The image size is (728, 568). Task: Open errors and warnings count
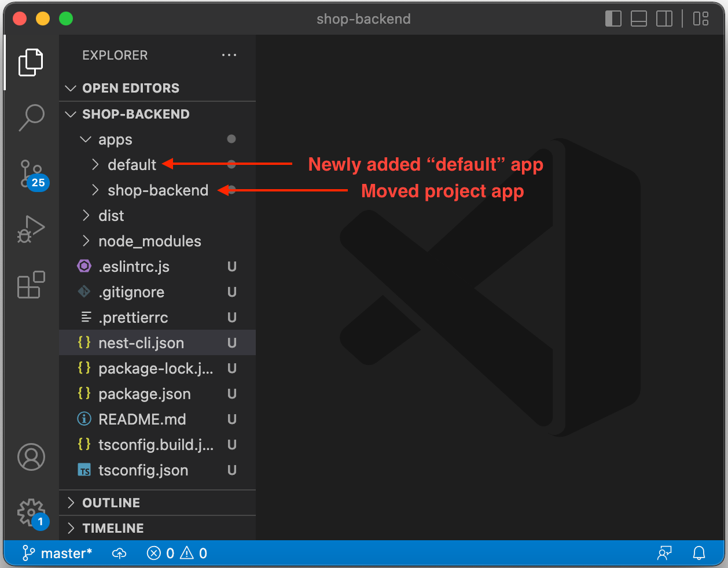tap(177, 554)
